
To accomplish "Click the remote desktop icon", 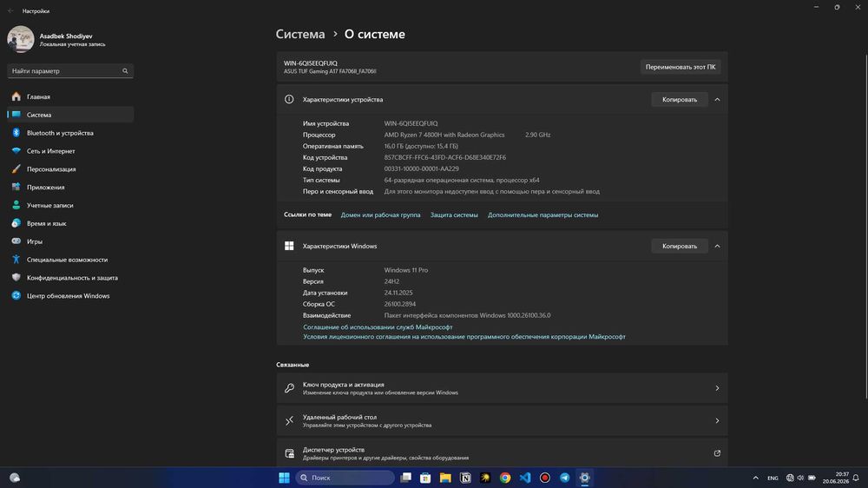I will coord(289,421).
